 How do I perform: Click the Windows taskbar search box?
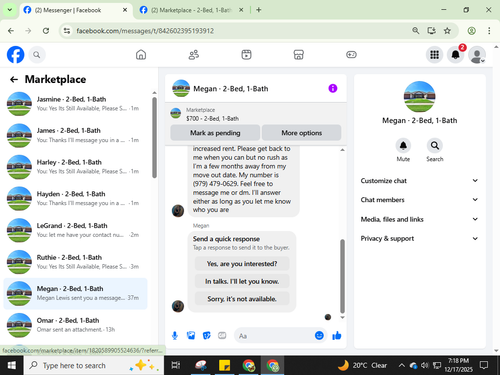coord(94,365)
